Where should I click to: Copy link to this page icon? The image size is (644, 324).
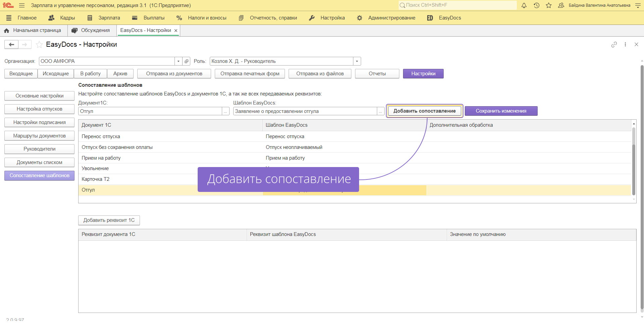614,44
